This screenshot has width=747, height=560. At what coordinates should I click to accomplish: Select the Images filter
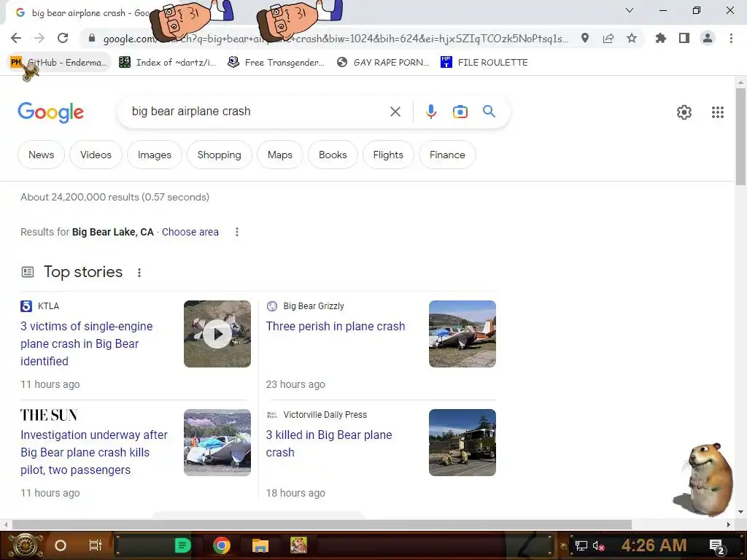tap(155, 155)
